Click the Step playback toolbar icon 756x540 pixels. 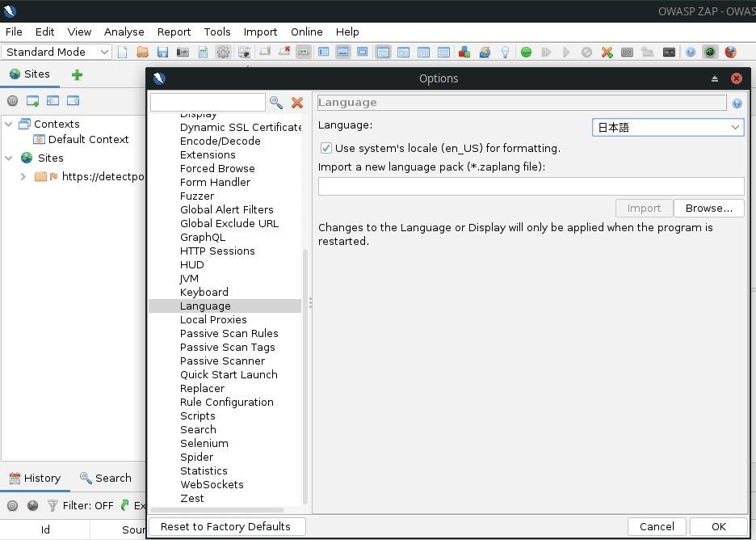546,52
